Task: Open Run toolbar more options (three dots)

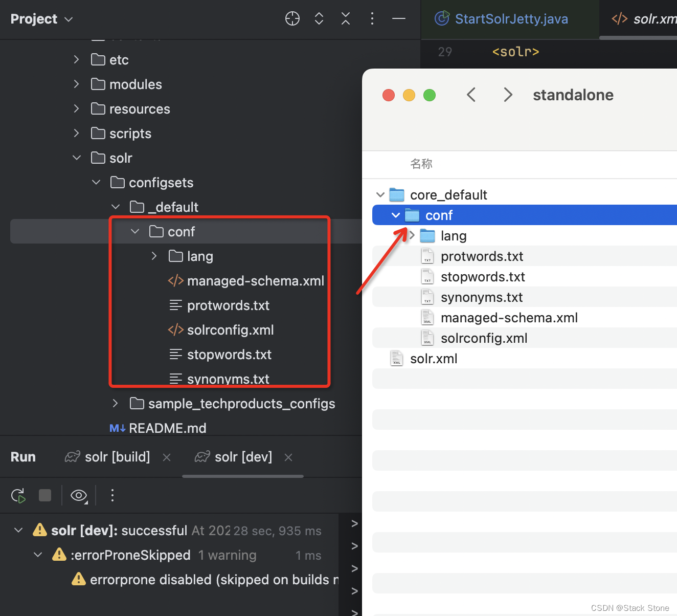Action: [112, 495]
